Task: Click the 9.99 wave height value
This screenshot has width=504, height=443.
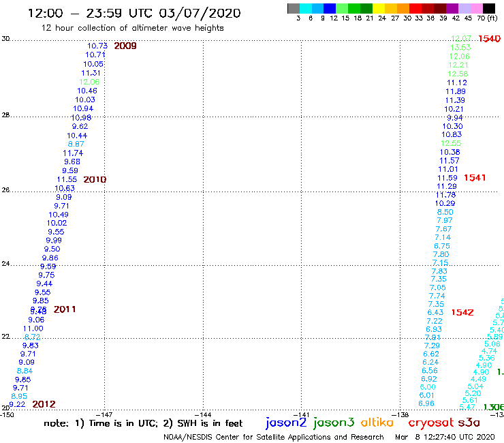Action: (54, 241)
